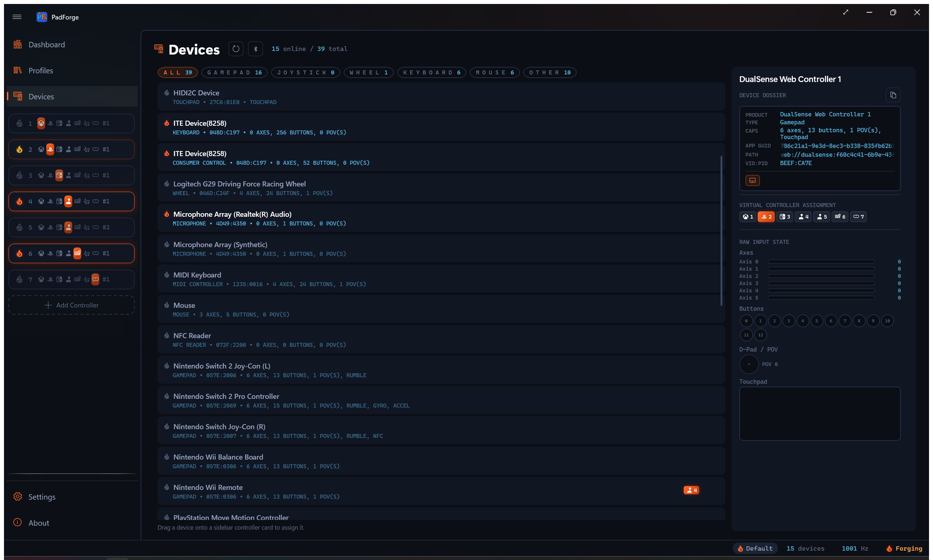Choose Xbox type on controller card 4
This screenshot has height=560, width=933.
[41, 201]
